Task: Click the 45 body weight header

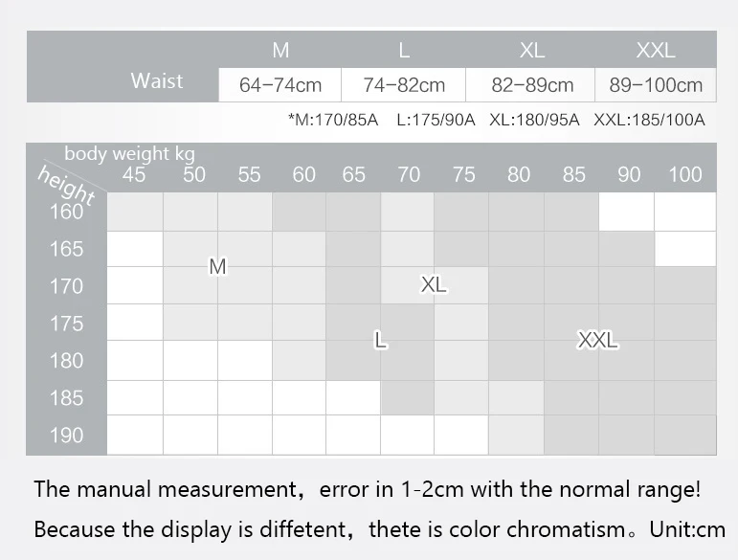Action: point(134,174)
